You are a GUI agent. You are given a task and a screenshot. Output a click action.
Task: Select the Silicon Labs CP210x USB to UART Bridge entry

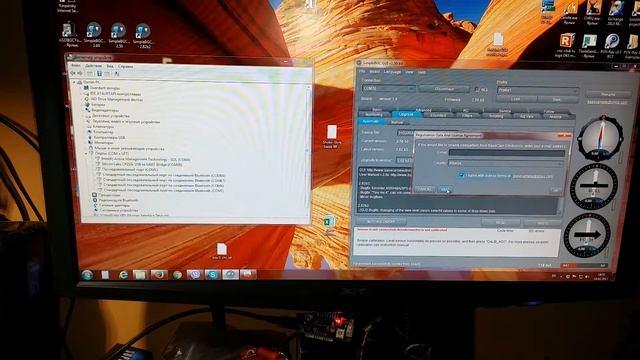pos(142,164)
